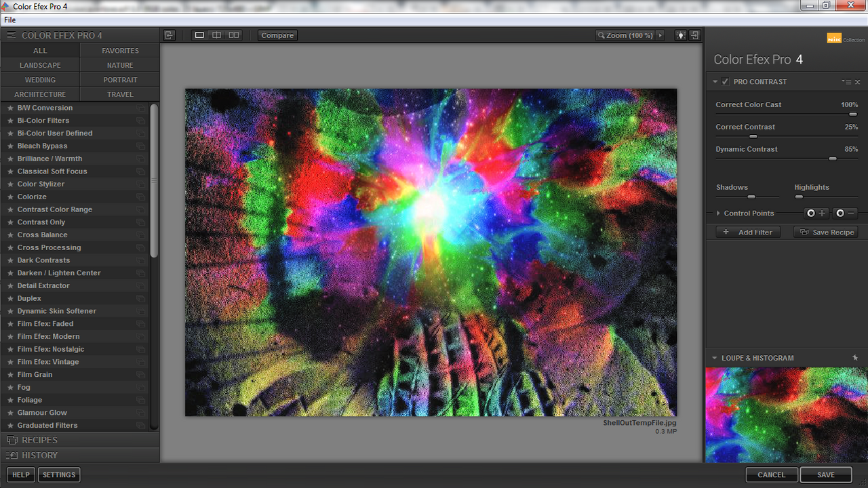Favorite the Colorize filter star
This screenshot has height=488, width=868.
[10, 197]
